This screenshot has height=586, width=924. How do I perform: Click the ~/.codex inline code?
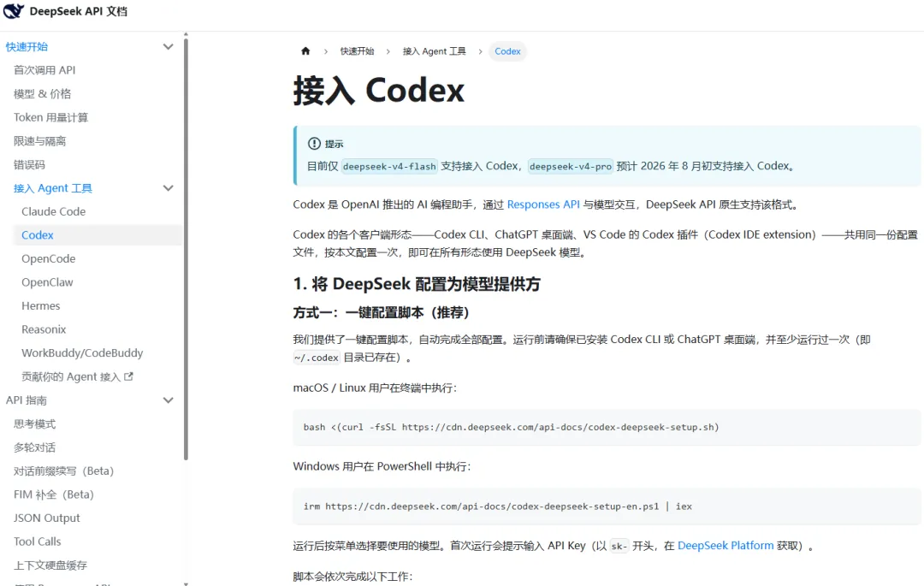(x=317, y=358)
